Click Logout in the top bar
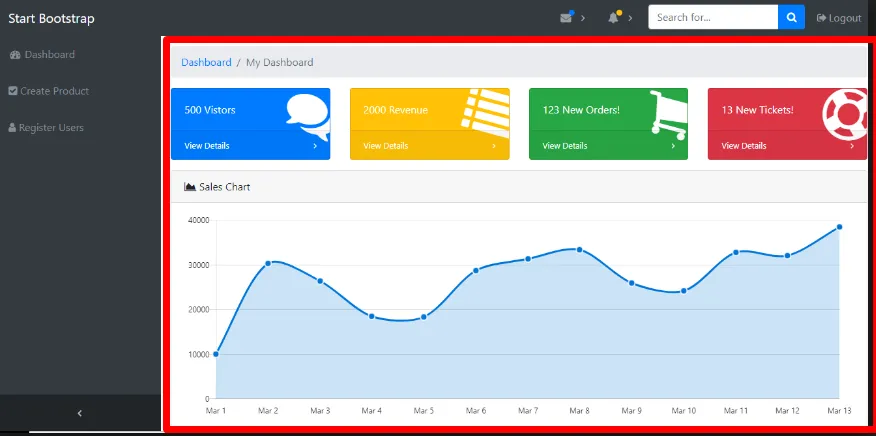 point(839,18)
